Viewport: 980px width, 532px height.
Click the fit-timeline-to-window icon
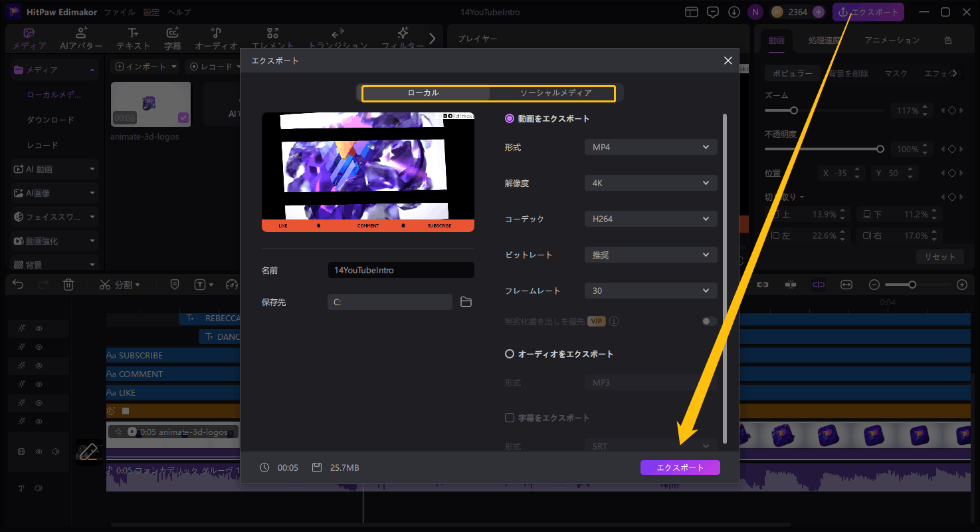[846, 285]
